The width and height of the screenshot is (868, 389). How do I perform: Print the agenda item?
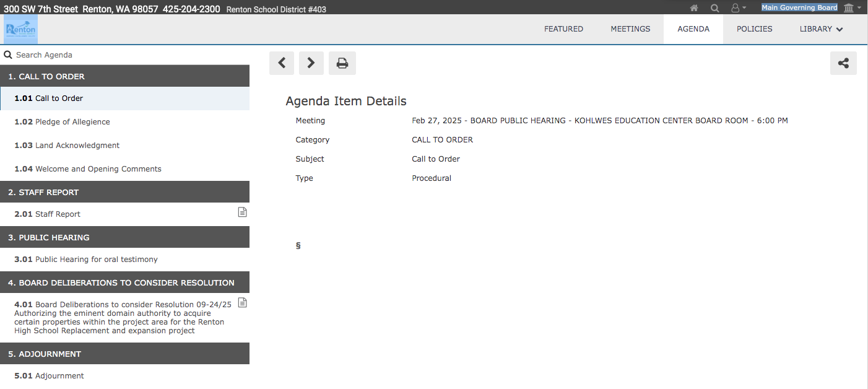coord(342,63)
